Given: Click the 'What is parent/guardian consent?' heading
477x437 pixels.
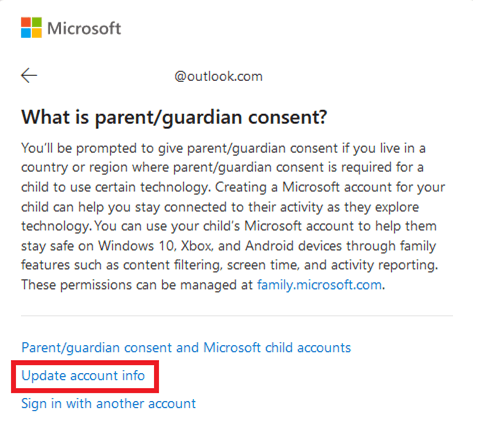Looking at the screenshot, I should (174, 117).
